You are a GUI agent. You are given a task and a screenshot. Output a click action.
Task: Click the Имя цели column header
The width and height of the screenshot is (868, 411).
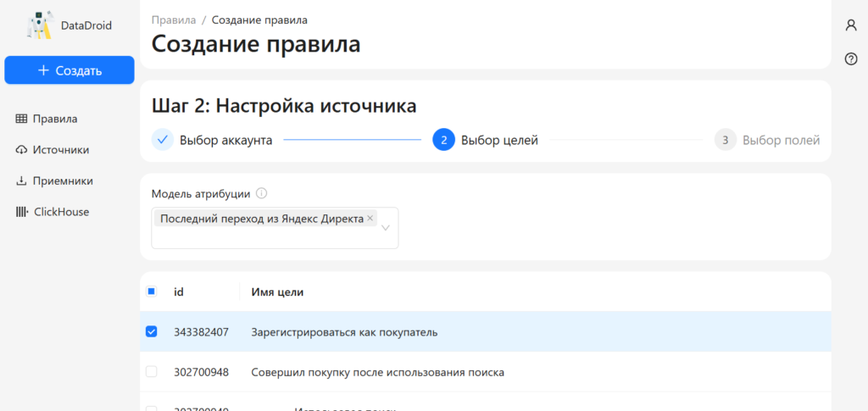point(277,292)
